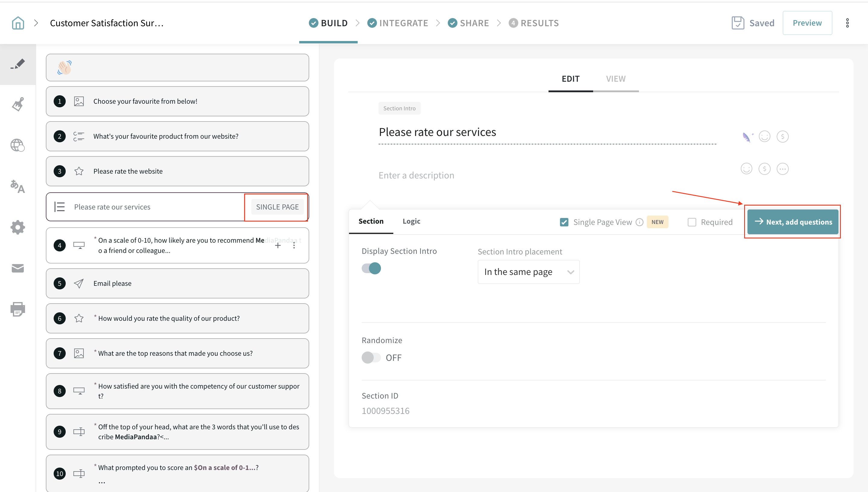Click the home icon in breadcrumb
Image resolution: width=868 pixels, height=492 pixels.
point(18,23)
